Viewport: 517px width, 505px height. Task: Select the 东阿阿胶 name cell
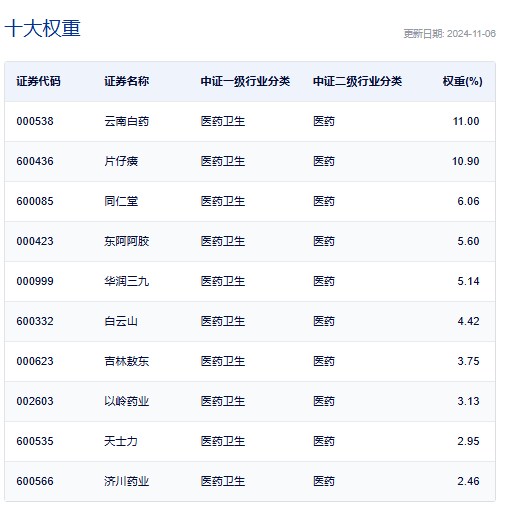tap(126, 241)
